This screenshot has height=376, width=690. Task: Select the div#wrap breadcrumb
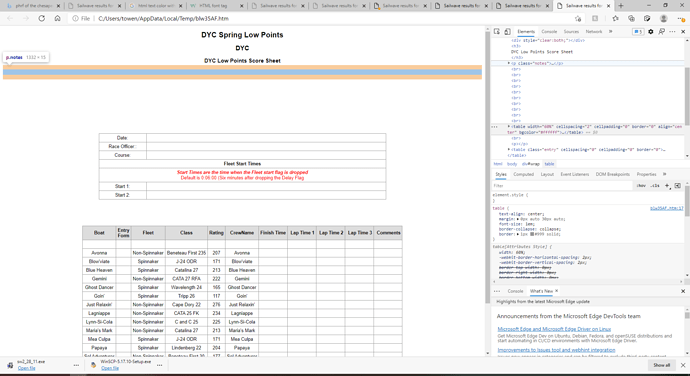pyautogui.click(x=531, y=164)
